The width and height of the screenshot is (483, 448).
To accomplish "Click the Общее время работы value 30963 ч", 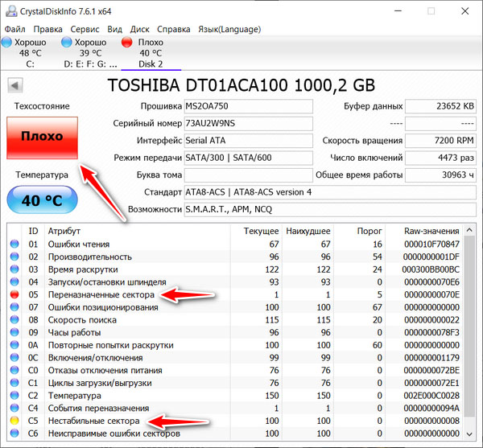I will (440, 175).
